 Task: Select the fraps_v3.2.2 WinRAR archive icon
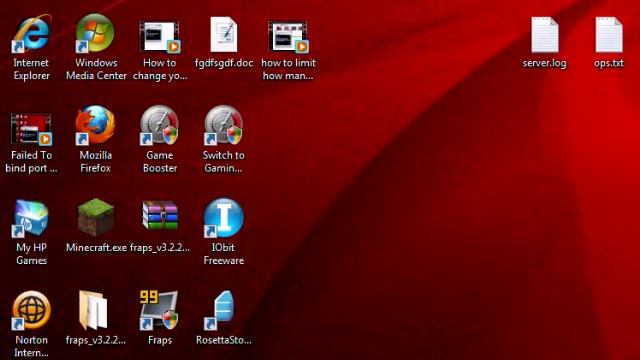[160, 216]
